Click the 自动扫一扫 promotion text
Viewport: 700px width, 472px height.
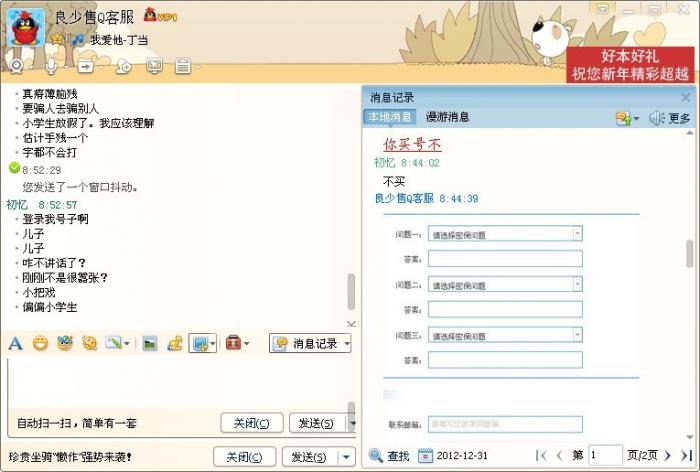(x=77, y=423)
